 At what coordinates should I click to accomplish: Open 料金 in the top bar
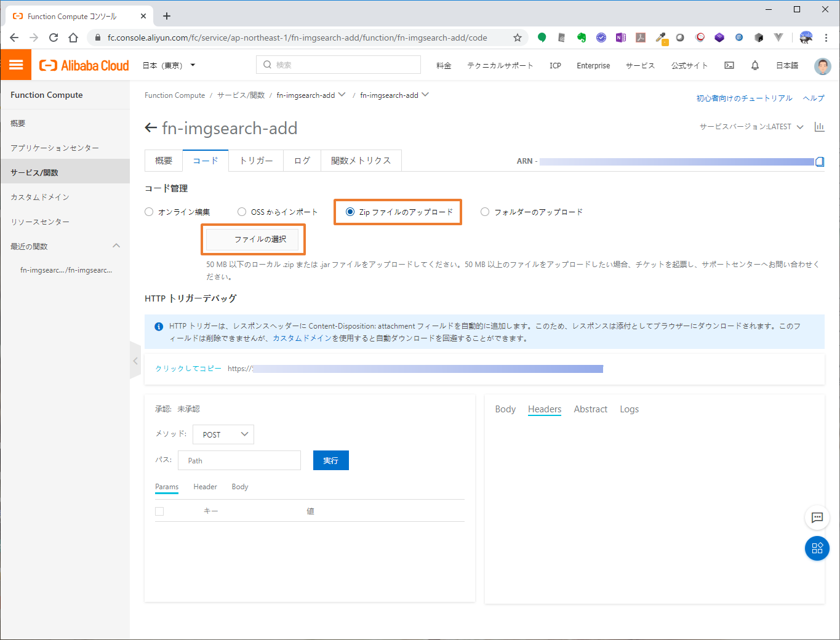pyautogui.click(x=444, y=65)
